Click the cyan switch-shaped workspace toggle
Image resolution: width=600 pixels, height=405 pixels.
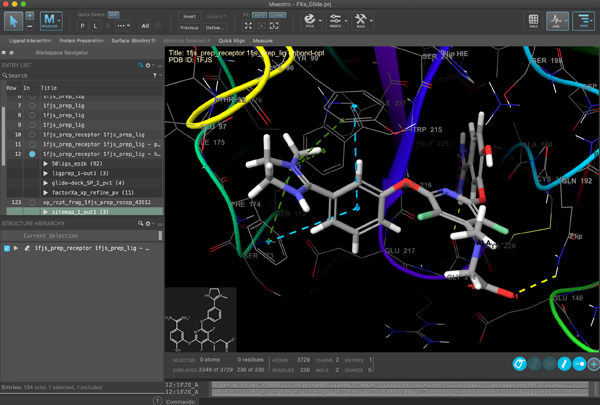(x=579, y=364)
